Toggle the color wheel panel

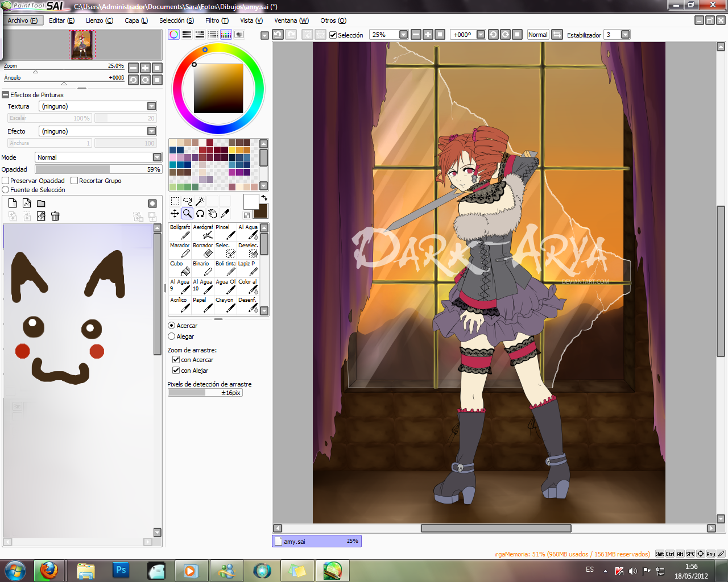pos(173,35)
